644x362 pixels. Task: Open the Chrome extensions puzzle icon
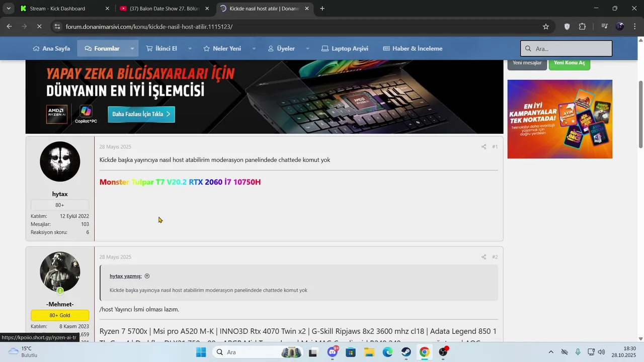[x=583, y=27]
